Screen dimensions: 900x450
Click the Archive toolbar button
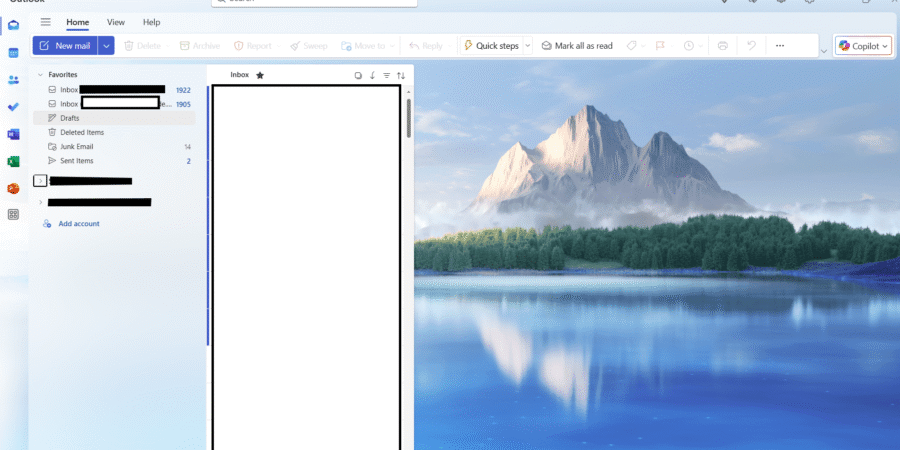tap(200, 46)
